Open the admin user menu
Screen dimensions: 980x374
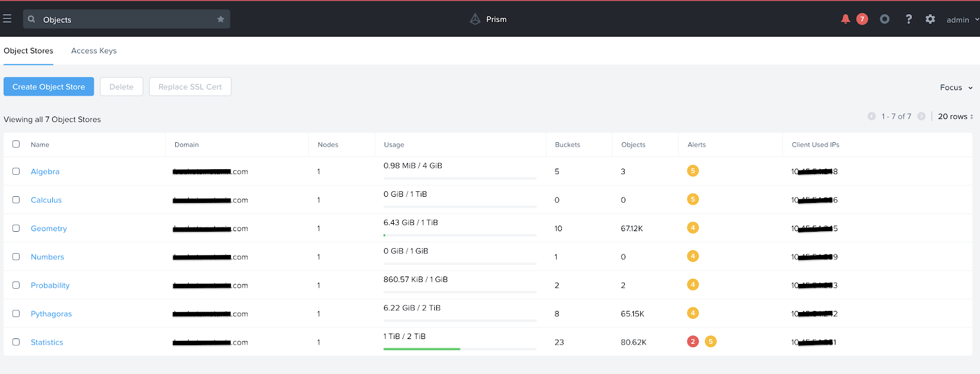[x=962, y=20]
